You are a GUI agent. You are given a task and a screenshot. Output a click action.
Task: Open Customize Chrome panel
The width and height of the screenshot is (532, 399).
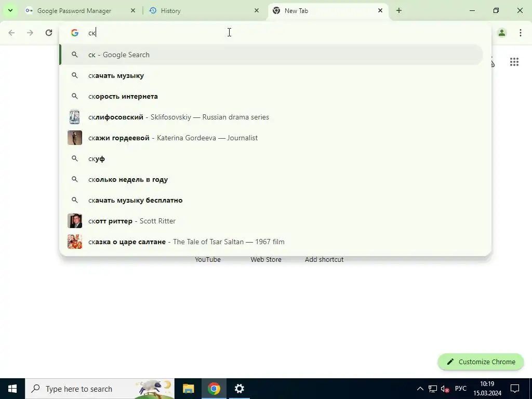(481, 362)
